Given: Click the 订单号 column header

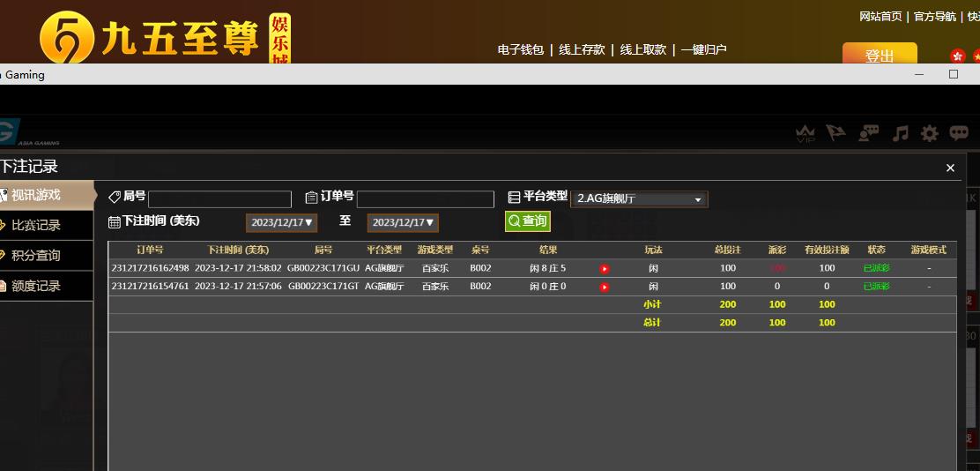Looking at the screenshot, I should point(150,250).
